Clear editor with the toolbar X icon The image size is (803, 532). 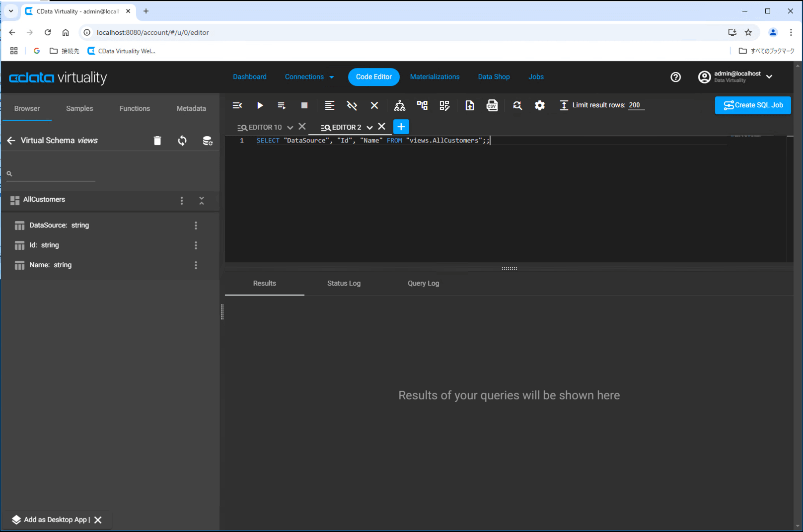[x=374, y=105]
